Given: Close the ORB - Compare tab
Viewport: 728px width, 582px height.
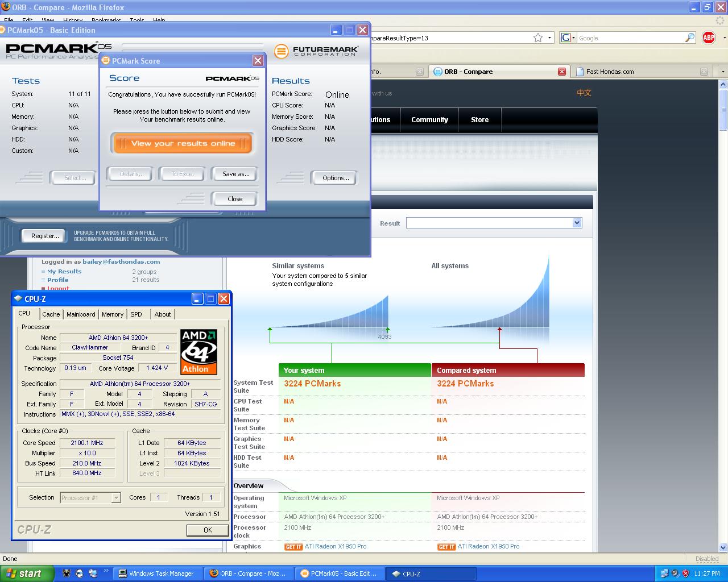Looking at the screenshot, I should 561,72.
